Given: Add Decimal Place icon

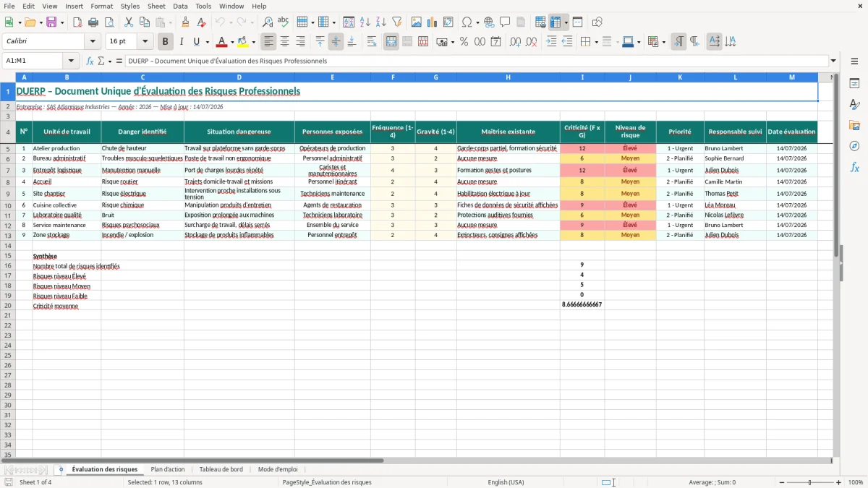Looking at the screenshot, I should (x=515, y=42).
